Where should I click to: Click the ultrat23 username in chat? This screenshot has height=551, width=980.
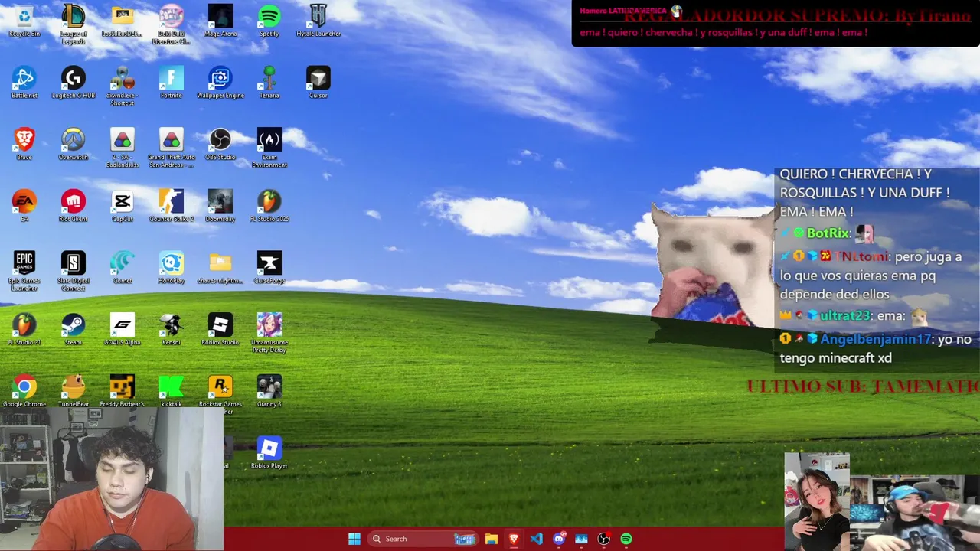[x=844, y=315]
